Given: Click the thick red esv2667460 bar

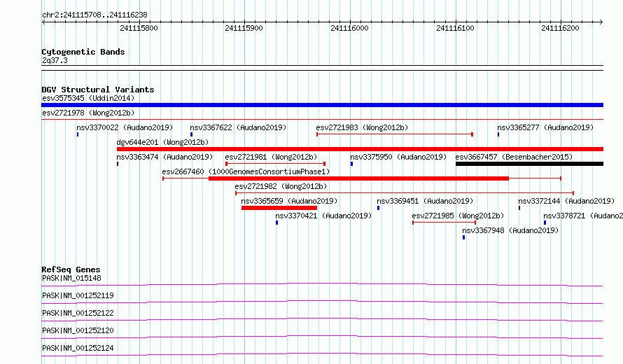Looking at the screenshot, I should click(x=359, y=178).
